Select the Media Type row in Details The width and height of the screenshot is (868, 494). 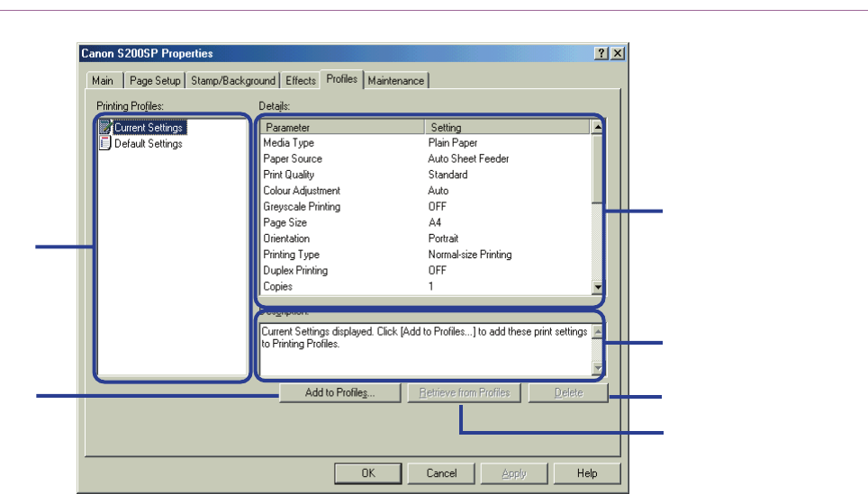(x=289, y=143)
